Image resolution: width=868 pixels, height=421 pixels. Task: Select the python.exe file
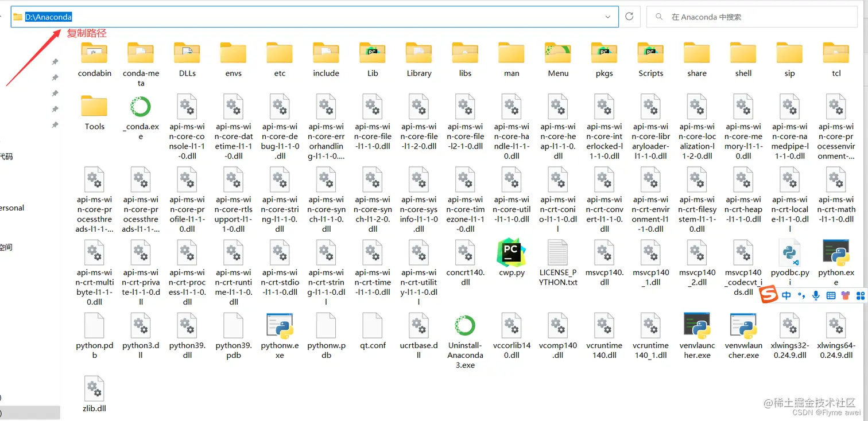(836, 263)
